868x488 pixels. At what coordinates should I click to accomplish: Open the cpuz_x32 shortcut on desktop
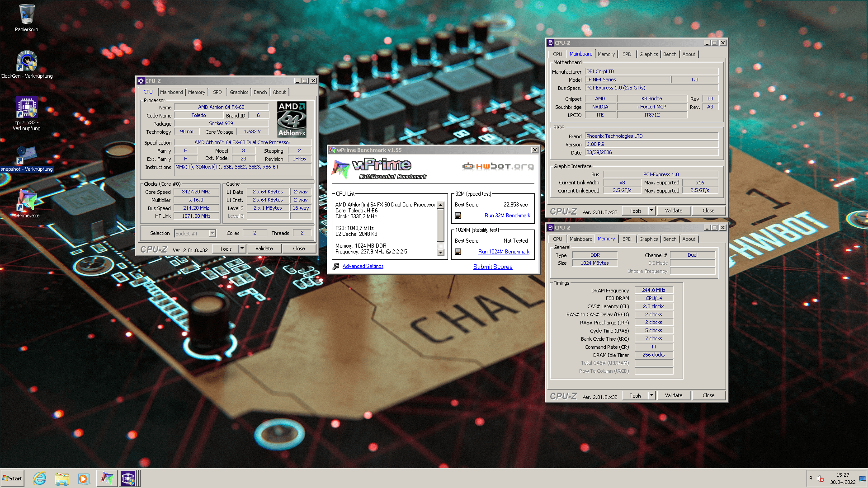[27, 114]
